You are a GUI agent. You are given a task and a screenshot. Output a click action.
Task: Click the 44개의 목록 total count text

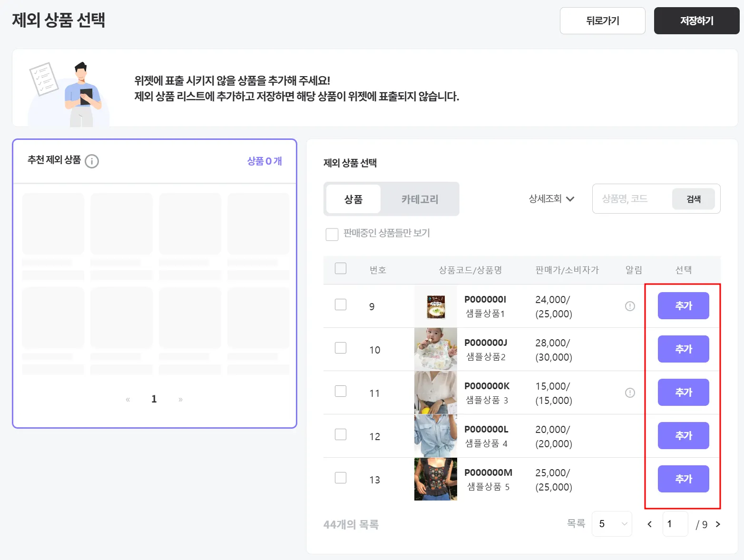tap(351, 524)
